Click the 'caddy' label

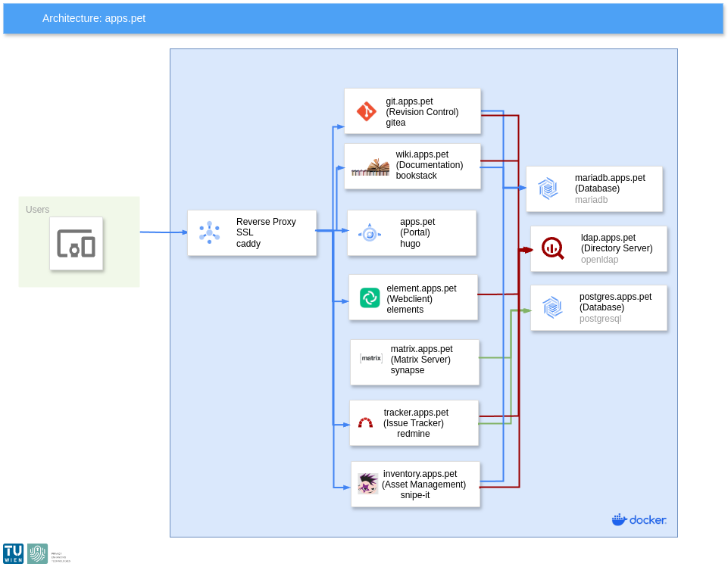[x=248, y=244]
